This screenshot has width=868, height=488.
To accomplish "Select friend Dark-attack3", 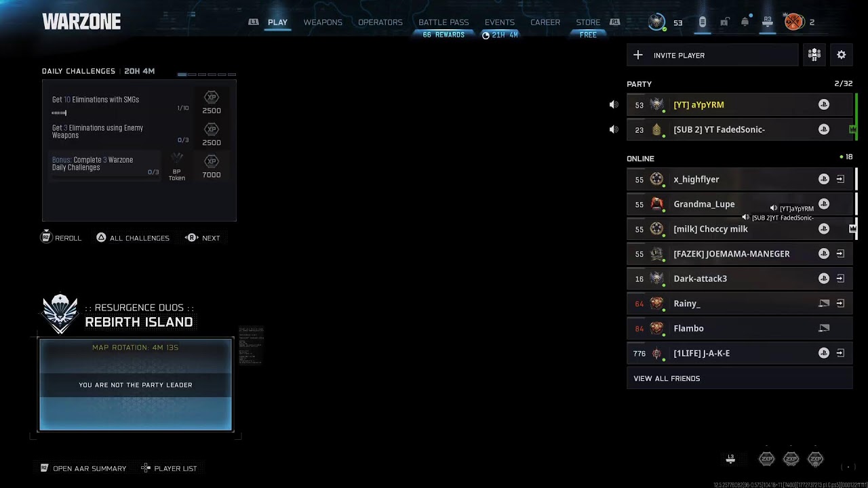I will point(740,279).
